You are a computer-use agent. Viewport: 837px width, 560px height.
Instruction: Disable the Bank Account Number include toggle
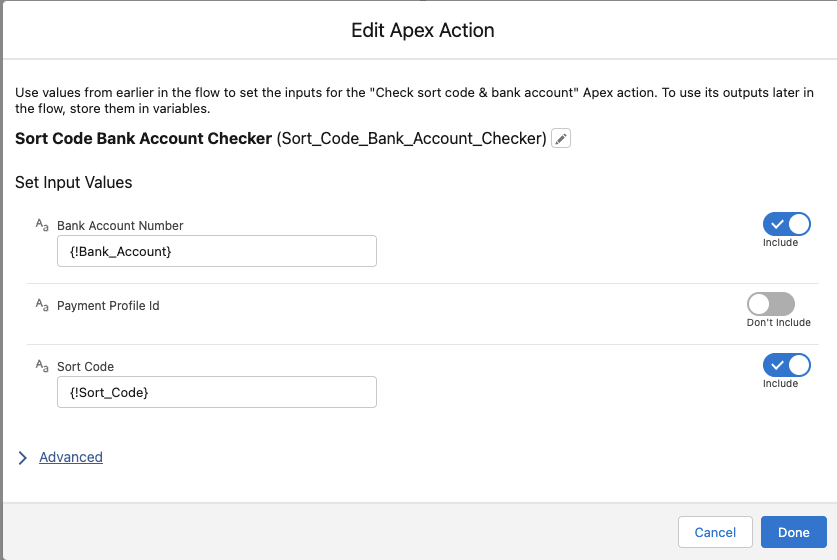[x=786, y=224]
